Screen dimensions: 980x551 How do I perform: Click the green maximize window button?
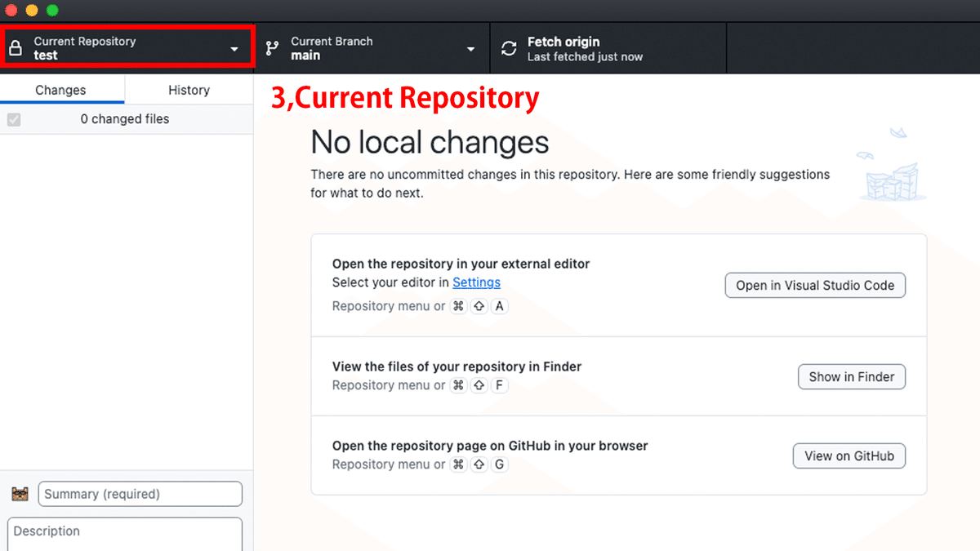[x=52, y=10]
